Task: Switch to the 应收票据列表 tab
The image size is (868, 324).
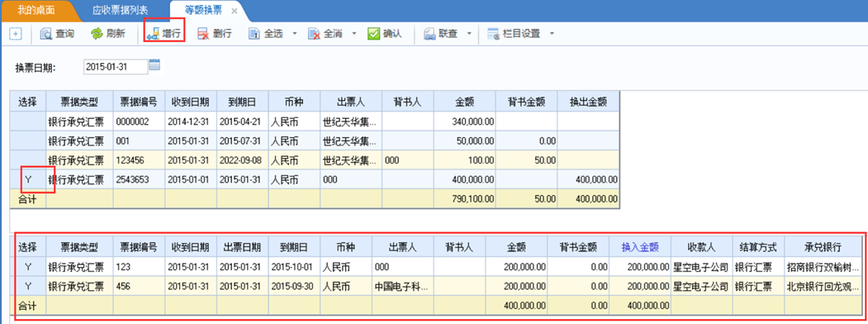Action: [x=121, y=11]
